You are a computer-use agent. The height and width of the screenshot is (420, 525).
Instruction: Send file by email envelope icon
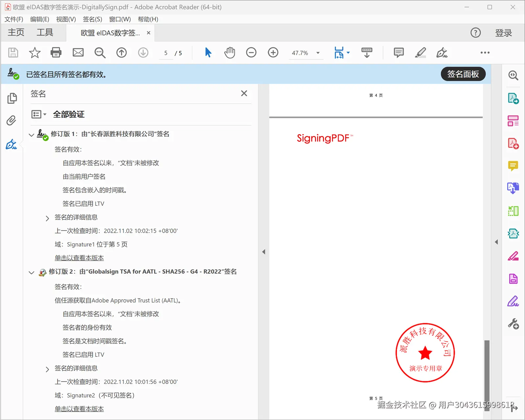78,52
